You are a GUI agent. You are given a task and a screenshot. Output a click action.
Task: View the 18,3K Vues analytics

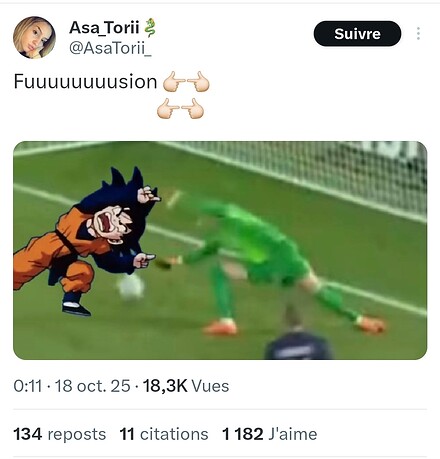(x=186, y=386)
